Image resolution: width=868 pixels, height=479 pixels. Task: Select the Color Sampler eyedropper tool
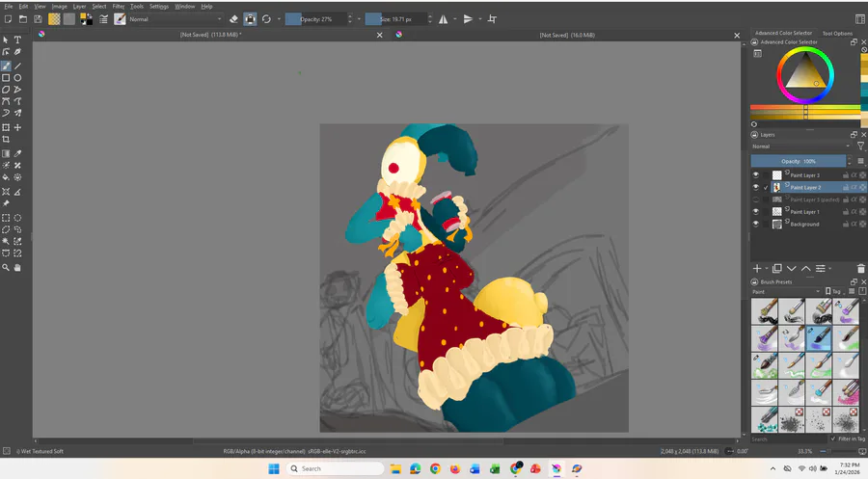tap(17, 154)
